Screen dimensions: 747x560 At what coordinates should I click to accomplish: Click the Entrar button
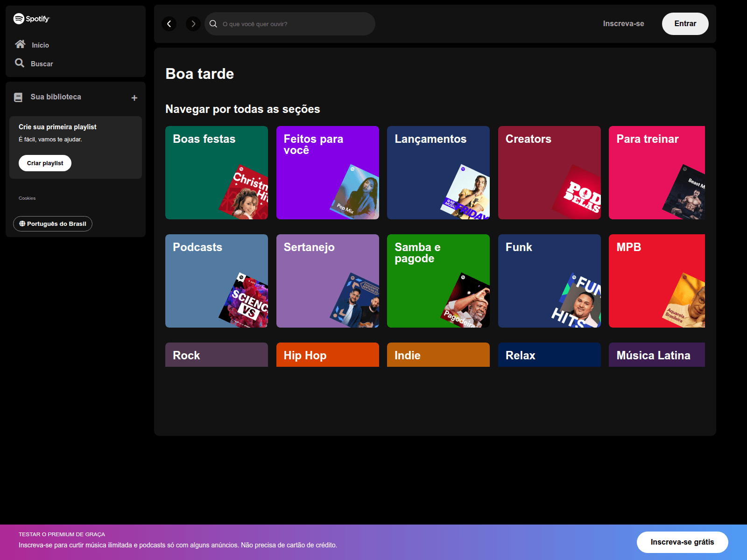[685, 23]
